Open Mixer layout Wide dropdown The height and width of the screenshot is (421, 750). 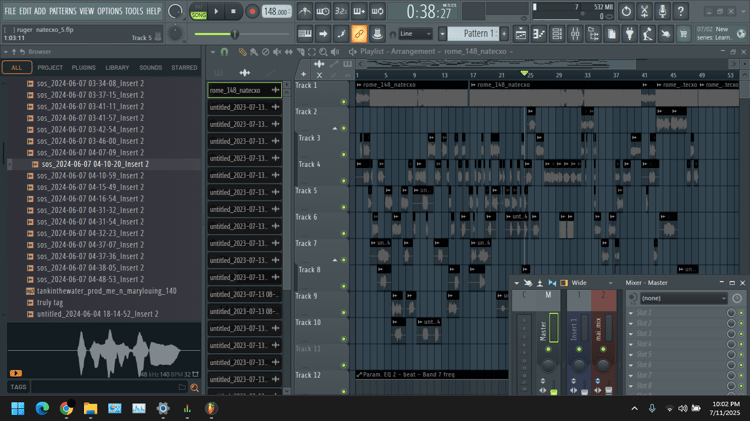(x=592, y=283)
